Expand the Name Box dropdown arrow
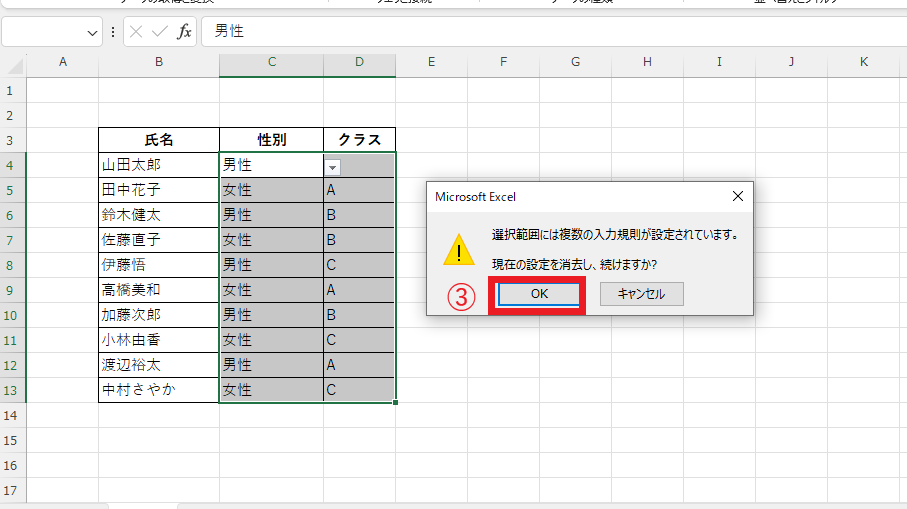Image resolution: width=907 pixels, height=509 pixels. click(92, 33)
